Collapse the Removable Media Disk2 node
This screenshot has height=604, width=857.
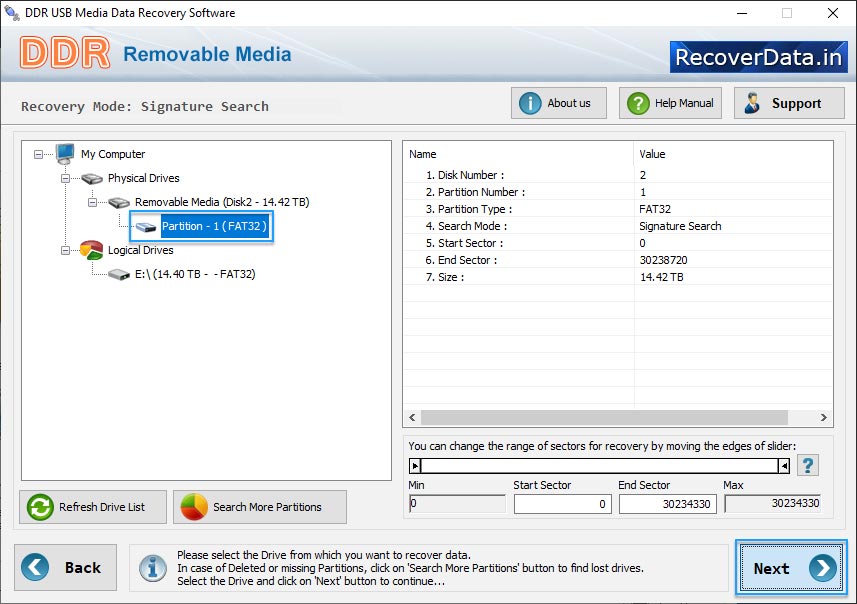[92, 203]
